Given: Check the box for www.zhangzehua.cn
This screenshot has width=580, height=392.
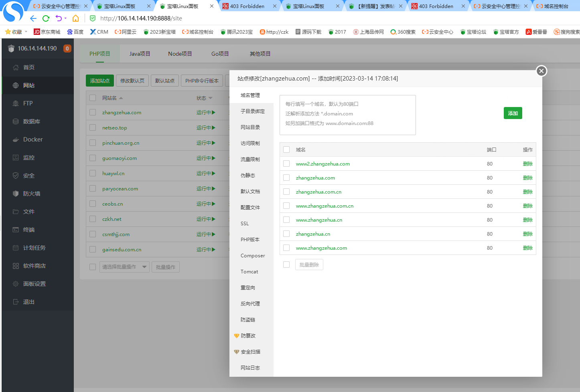Looking at the screenshot, I should (x=286, y=220).
